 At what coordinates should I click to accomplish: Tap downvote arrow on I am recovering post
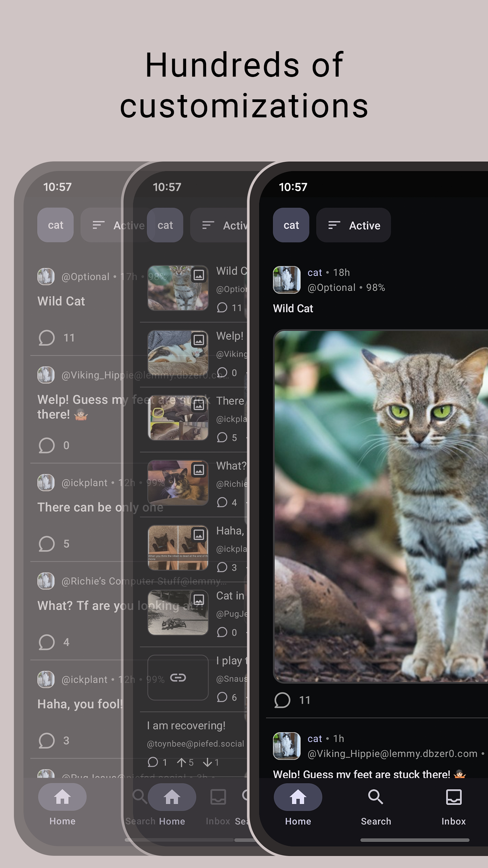[x=207, y=763]
